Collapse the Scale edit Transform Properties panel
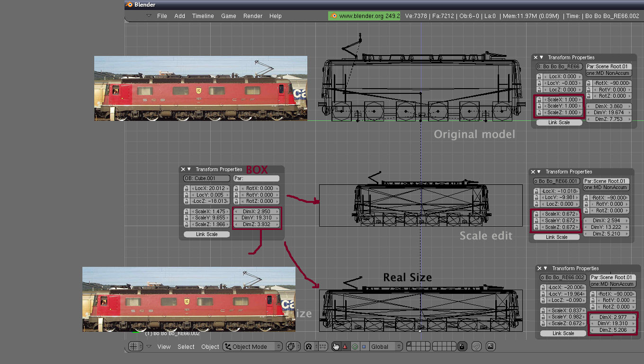644x364 pixels. point(539,172)
